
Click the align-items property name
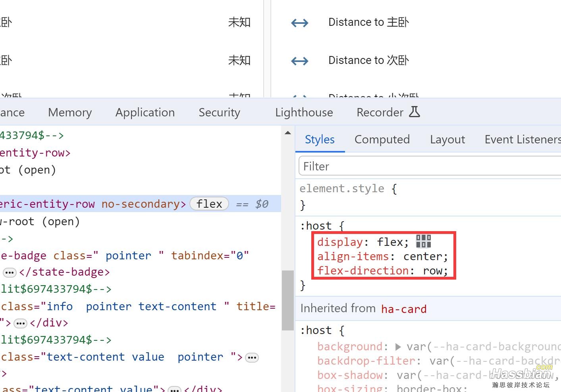[353, 256]
